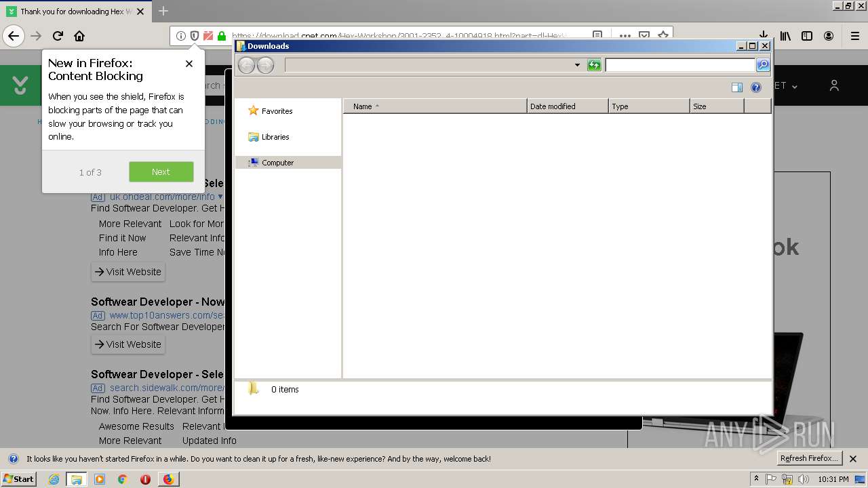The image size is (868, 488).
Task: Sort files by the Name column
Action: click(435, 106)
